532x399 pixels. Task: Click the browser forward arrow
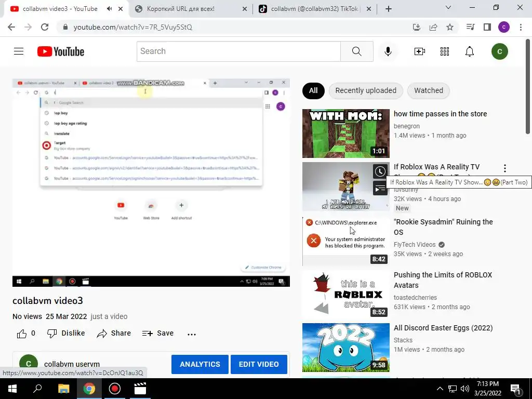[28, 27]
